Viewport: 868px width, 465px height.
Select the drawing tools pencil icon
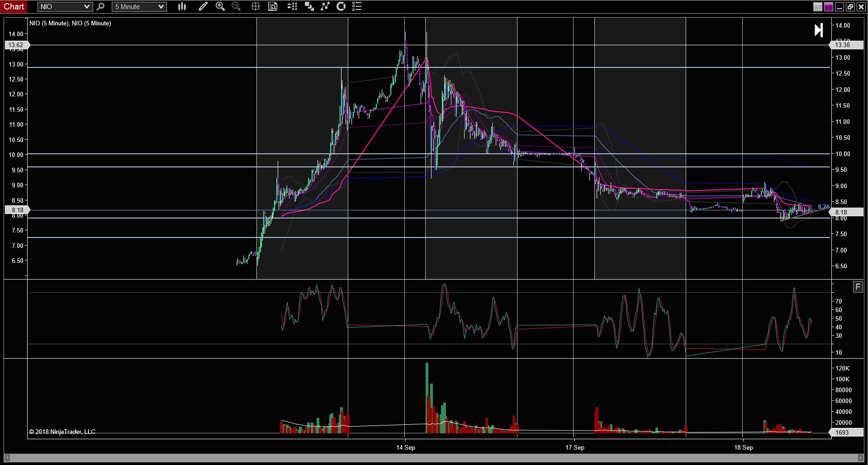tap(203, 6)
